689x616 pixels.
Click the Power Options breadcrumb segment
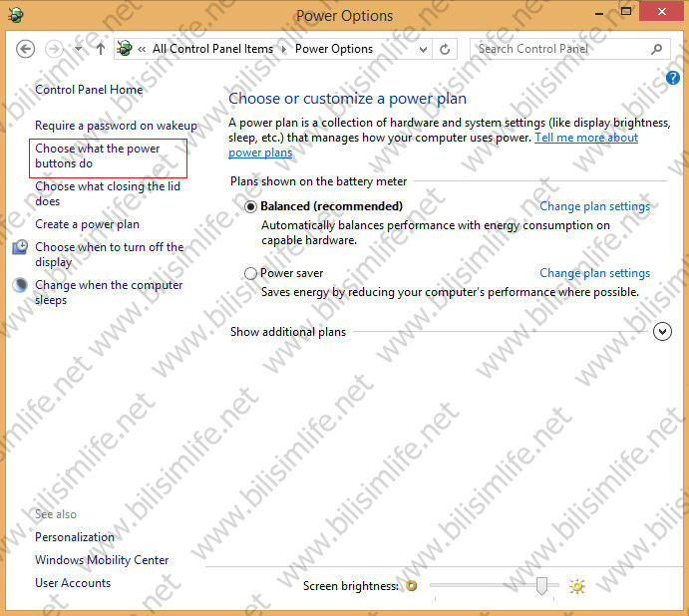(333, 49)
